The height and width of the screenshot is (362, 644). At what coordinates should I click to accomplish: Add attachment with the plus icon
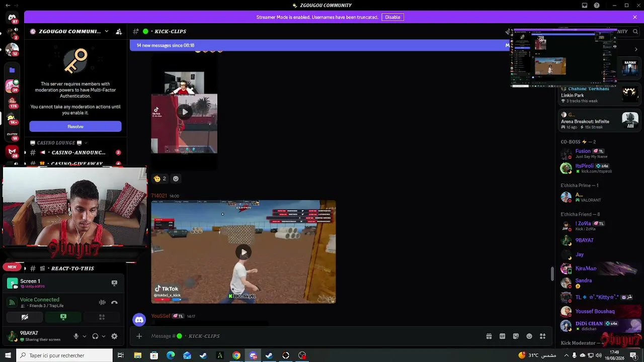tap(139, 336)
